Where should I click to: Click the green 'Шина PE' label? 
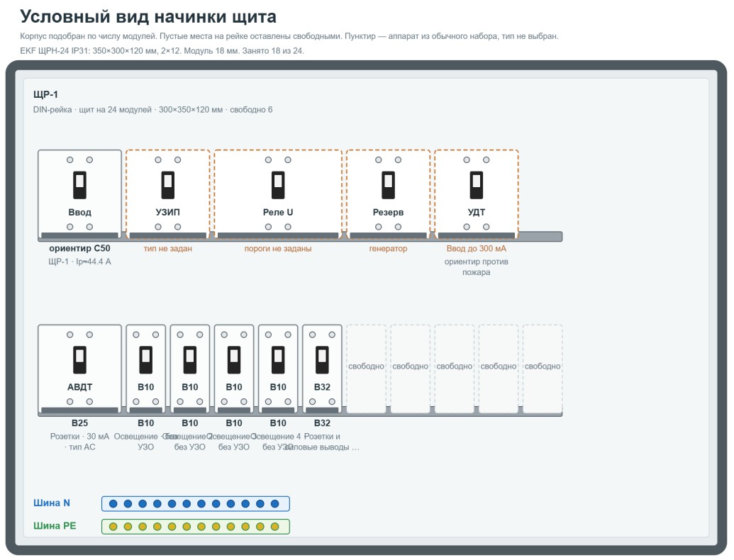[x=55, y=526]
